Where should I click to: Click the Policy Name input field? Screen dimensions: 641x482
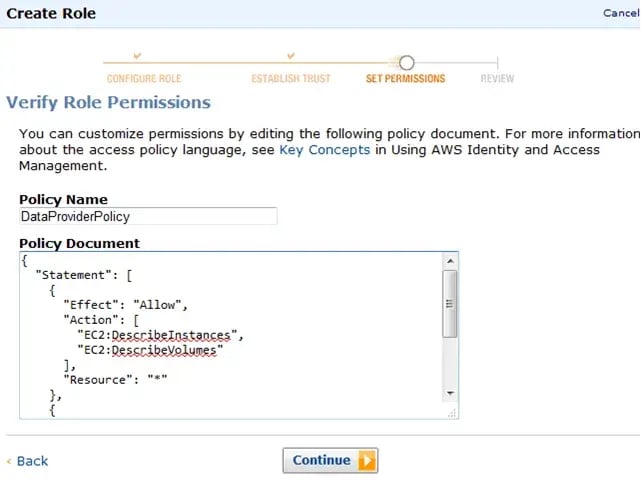pos(148,216)
